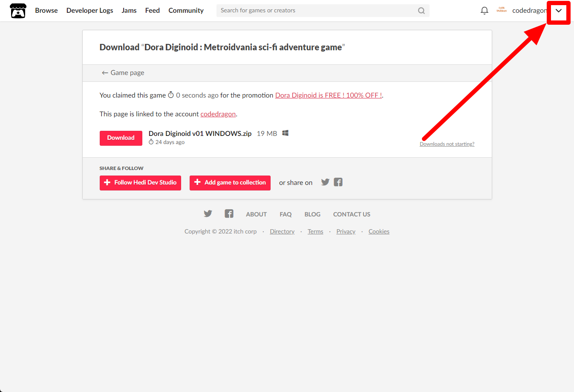The image size is (574, 392).
Task: Open the BLOG footer link
Action: click(x=312, y=214)
